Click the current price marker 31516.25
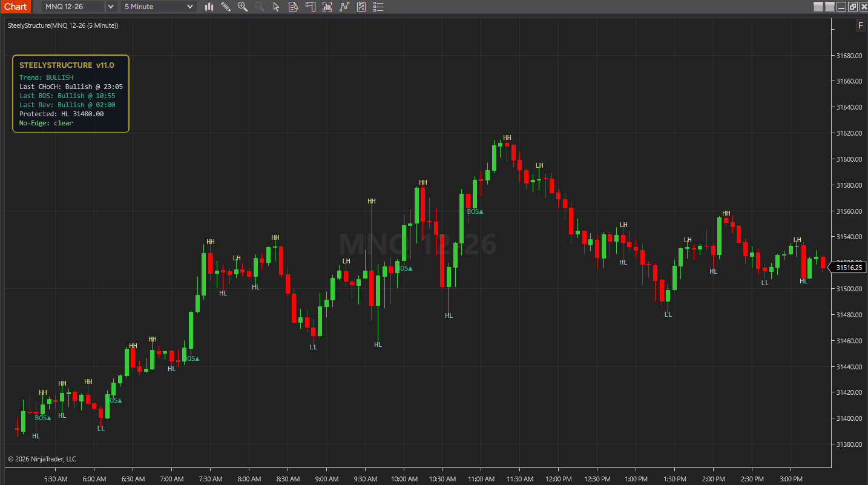Image resolution: width=868 pixels, height=485 pixels. [848, 267]
